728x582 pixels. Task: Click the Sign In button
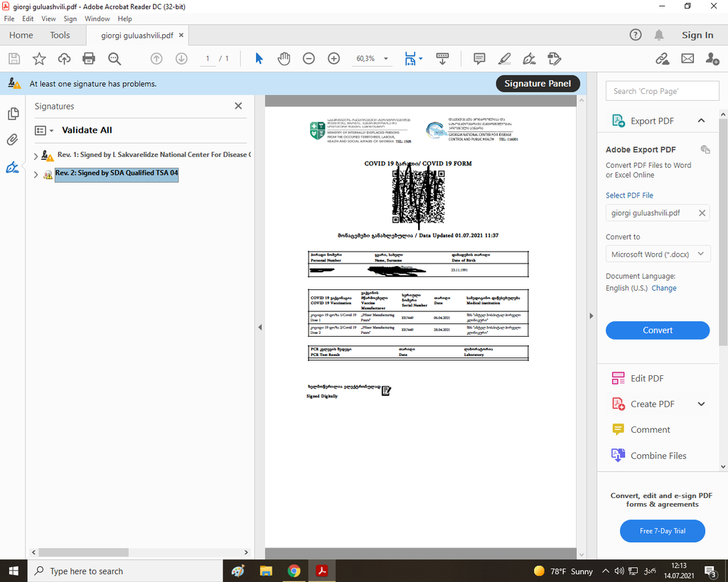tap(697, 36)
